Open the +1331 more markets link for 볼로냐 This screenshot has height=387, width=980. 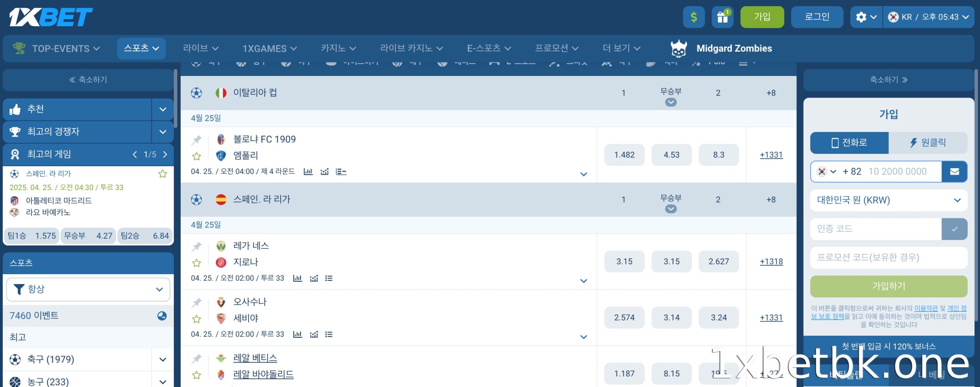[771, 155]
